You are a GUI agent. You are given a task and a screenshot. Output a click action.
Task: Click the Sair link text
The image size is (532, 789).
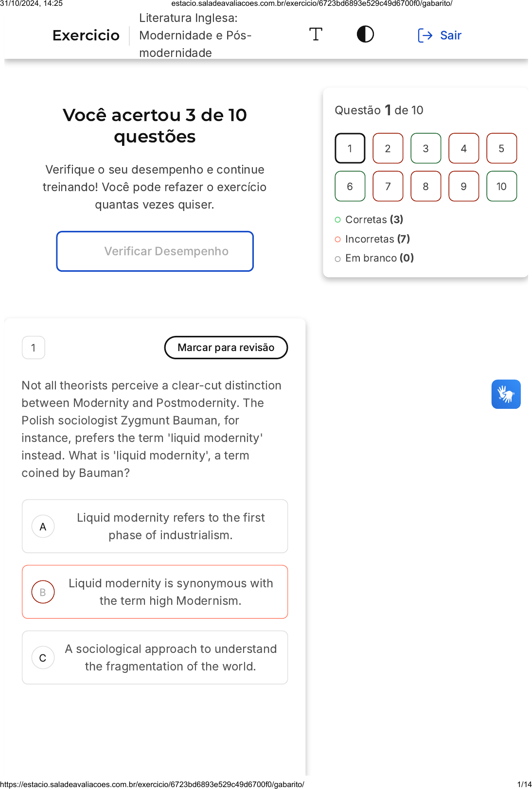coord(450,35)
